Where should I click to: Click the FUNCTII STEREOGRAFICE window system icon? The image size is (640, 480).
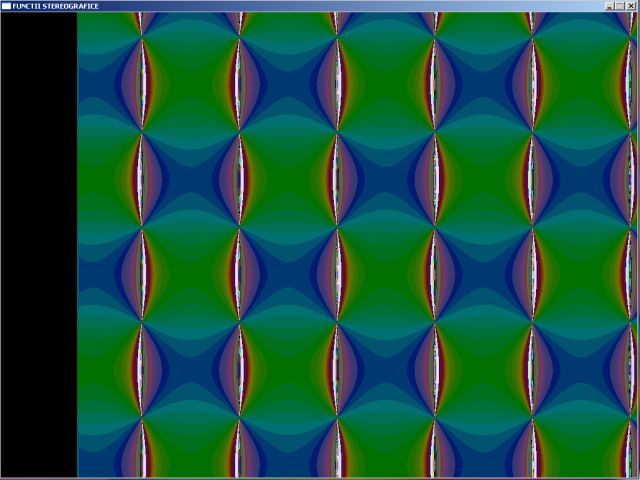[6, 6]
